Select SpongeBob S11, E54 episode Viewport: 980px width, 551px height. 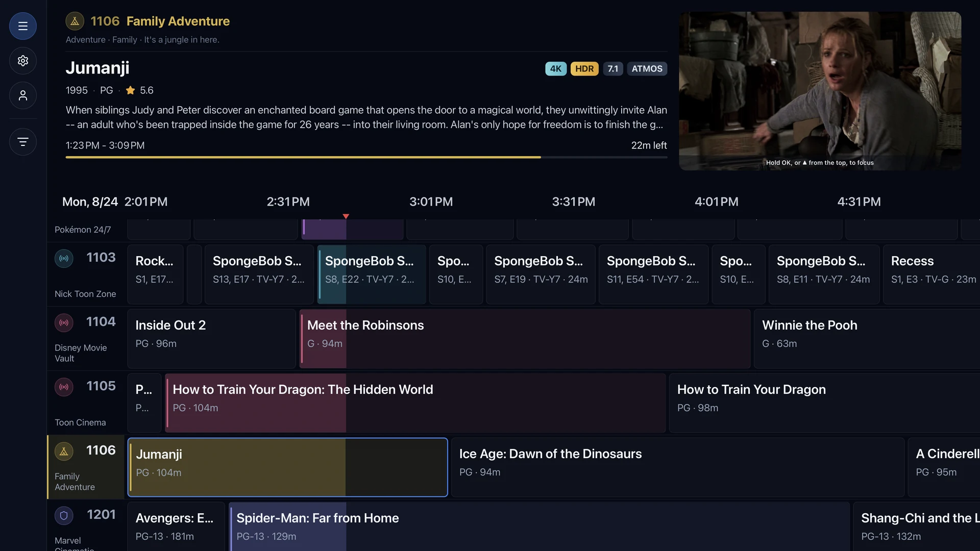tap(653, 274)
